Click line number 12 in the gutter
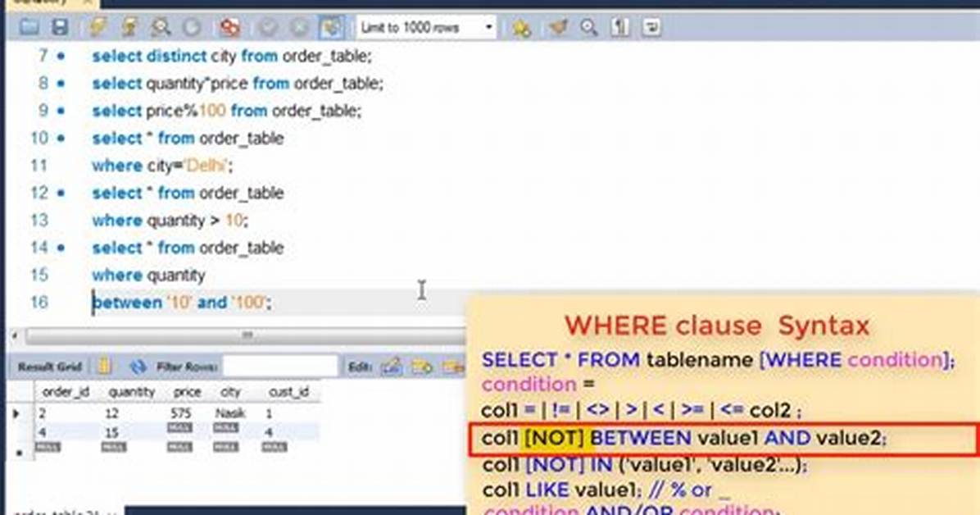 pyautogui.click(x=39, y=193)
